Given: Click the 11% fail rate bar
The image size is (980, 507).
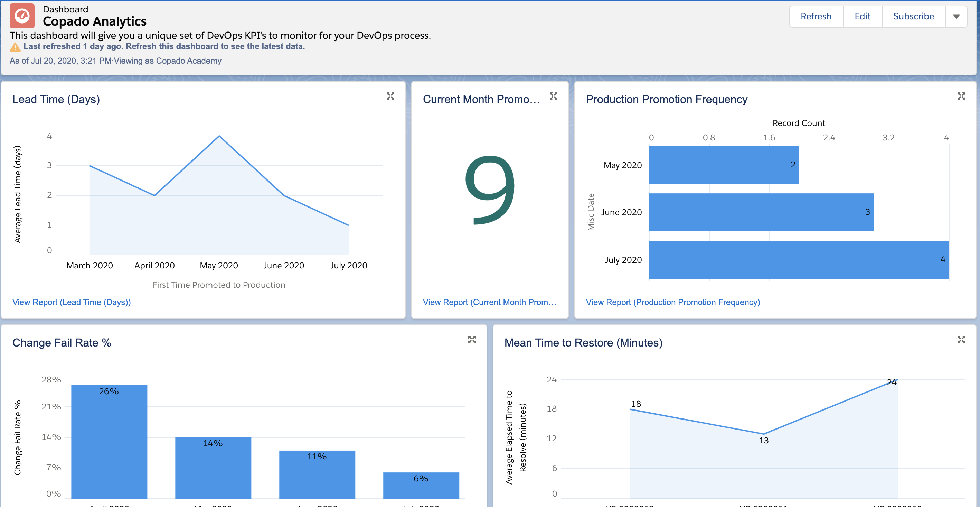Looking at the screenshot, I should click(x=317, y=474).
